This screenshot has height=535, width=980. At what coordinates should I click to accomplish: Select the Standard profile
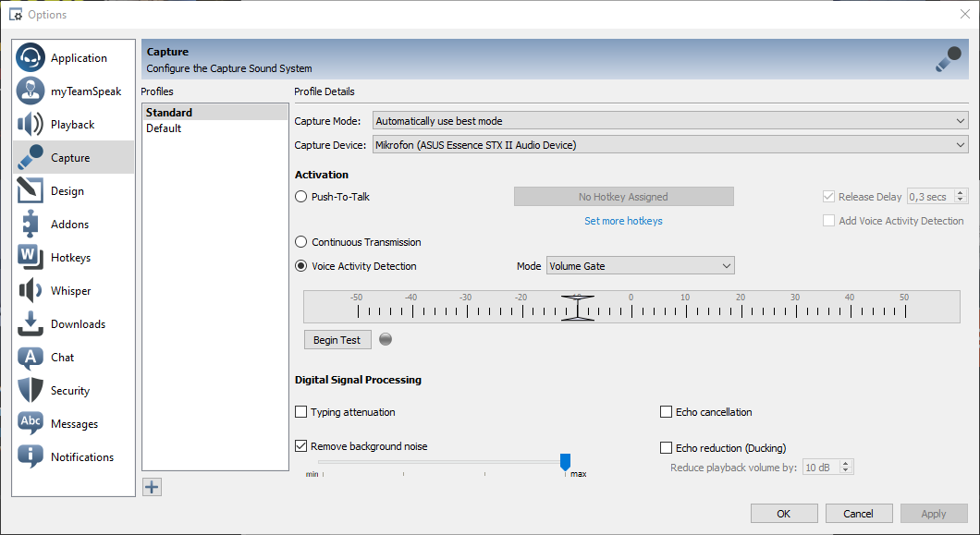click(x=215, y=113)
